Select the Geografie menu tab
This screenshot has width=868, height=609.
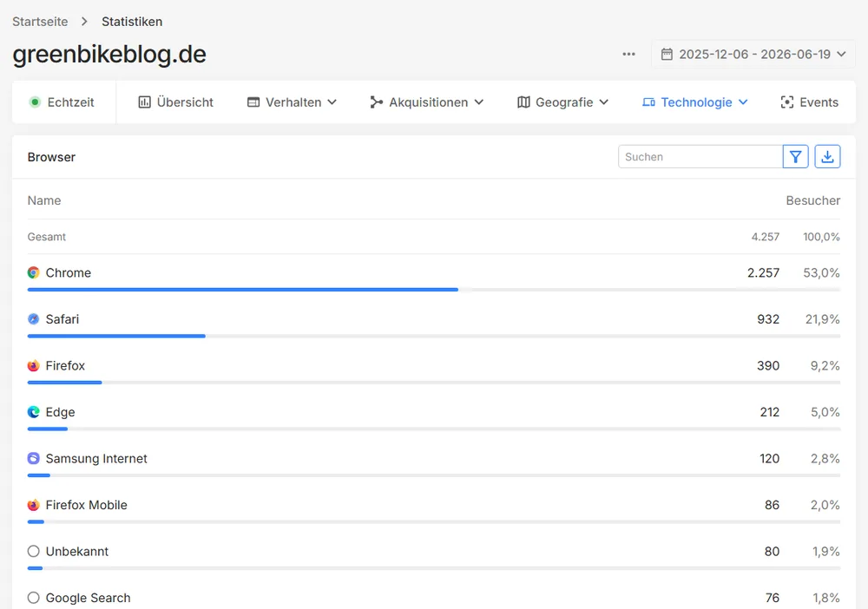563,102
